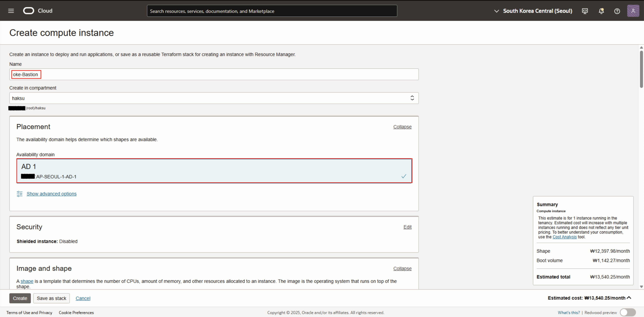Open the Cloud Shell developer tools icon

point(585,11)
